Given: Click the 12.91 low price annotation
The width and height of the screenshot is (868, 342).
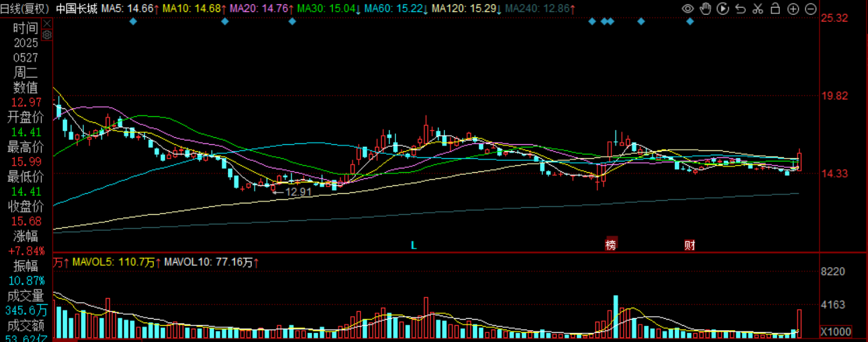Looking at the screenshot, I should (x=299, y=191).
